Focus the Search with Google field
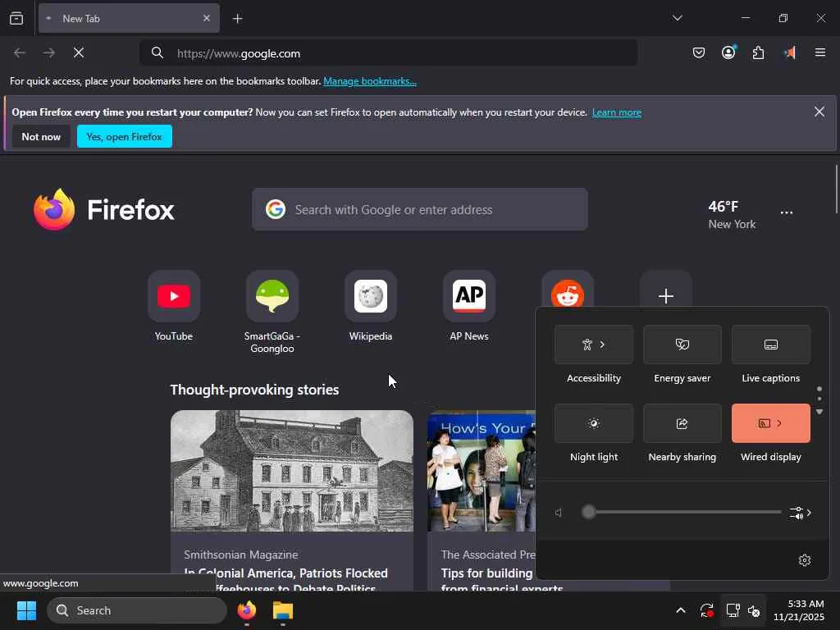 (x=419, y=209)
